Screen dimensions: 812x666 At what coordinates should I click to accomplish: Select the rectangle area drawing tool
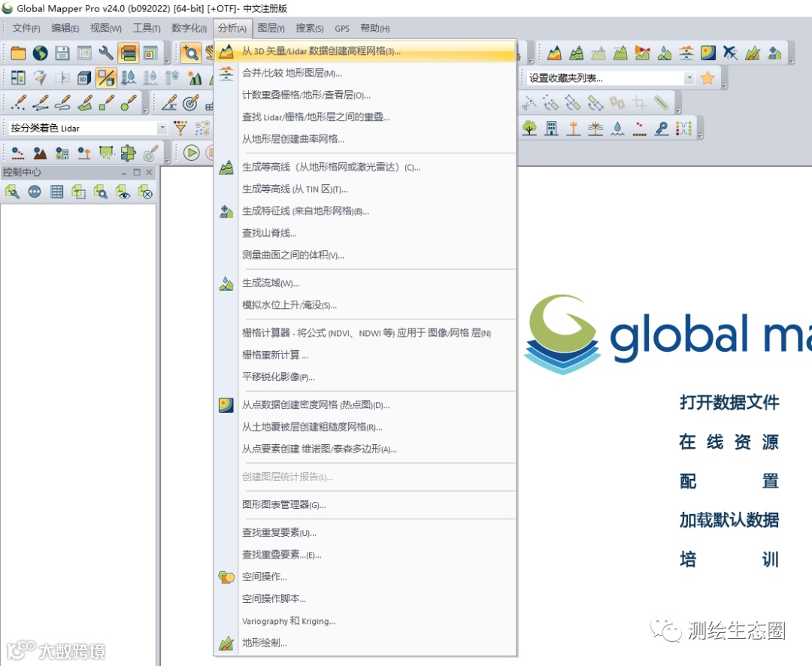pos(106,102)
